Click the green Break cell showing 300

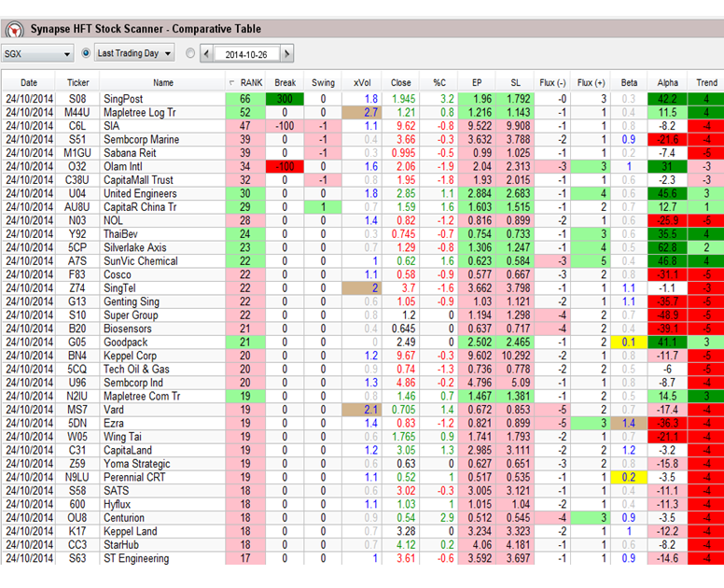[x=285, y=98]
